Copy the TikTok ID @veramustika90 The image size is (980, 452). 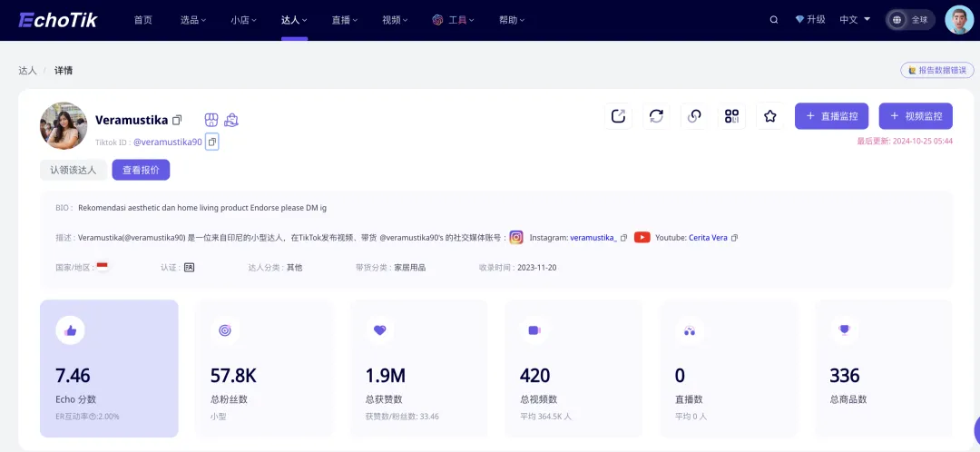pos(212,142)
